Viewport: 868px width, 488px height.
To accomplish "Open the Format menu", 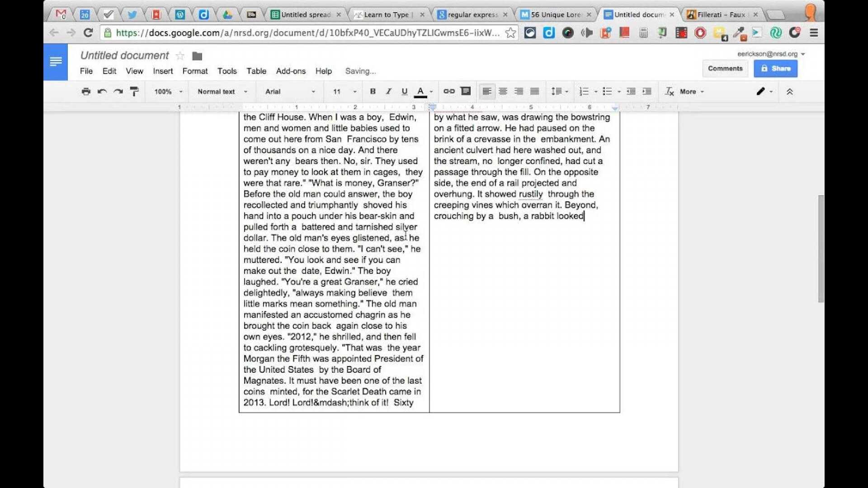I will [194, 71].
